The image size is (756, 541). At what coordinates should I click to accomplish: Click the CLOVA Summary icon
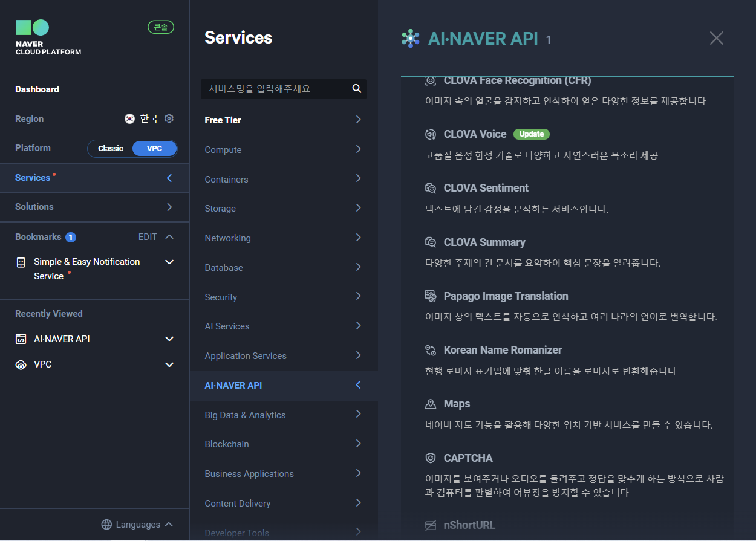(x=431, y=242)
